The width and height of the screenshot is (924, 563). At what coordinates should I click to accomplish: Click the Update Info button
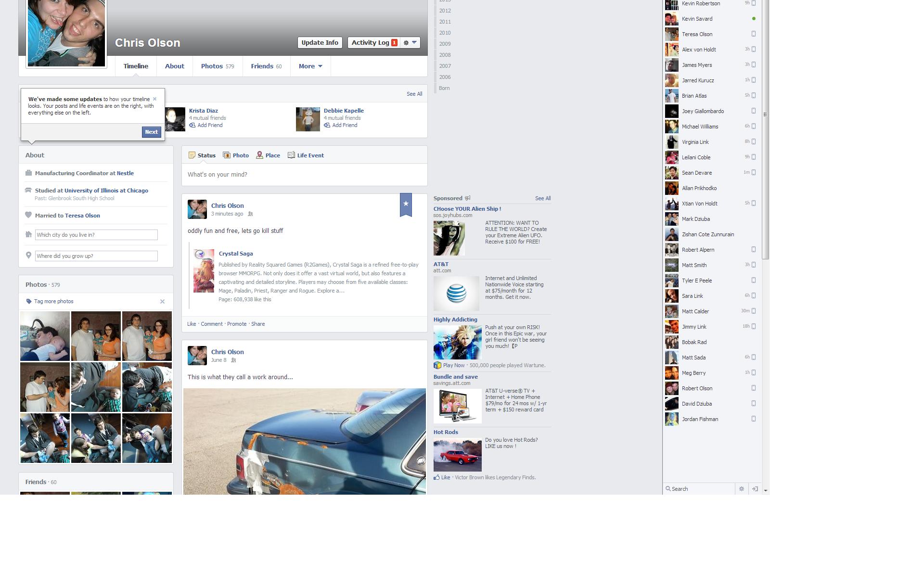point(320,43)
